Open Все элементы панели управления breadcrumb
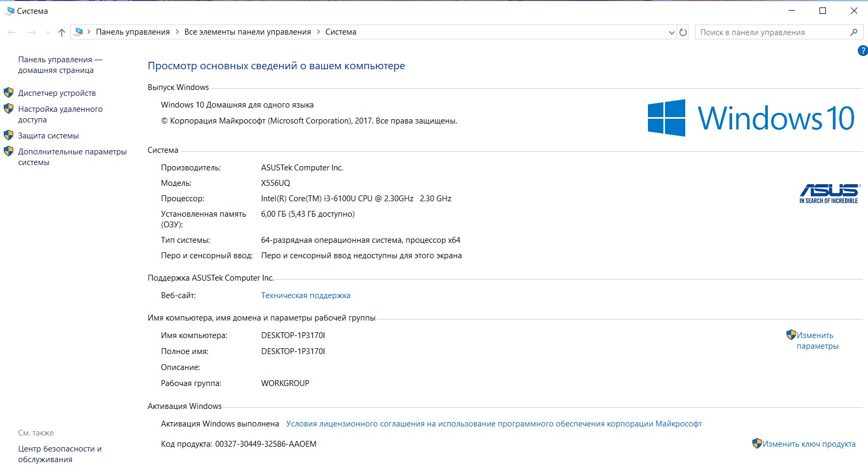The image size is (868, 476). (247, 32)
